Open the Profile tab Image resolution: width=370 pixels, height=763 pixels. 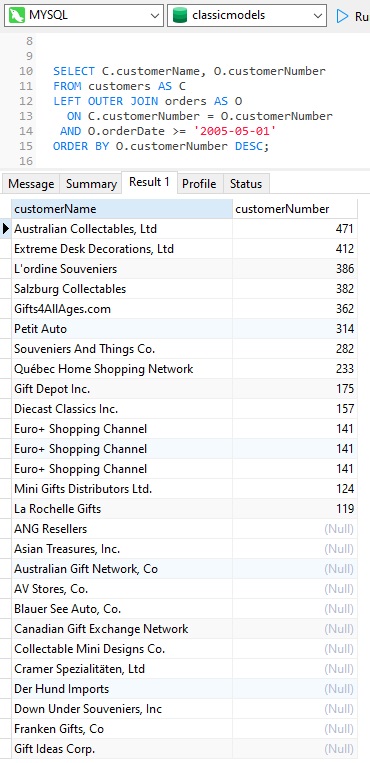point(199,184)
